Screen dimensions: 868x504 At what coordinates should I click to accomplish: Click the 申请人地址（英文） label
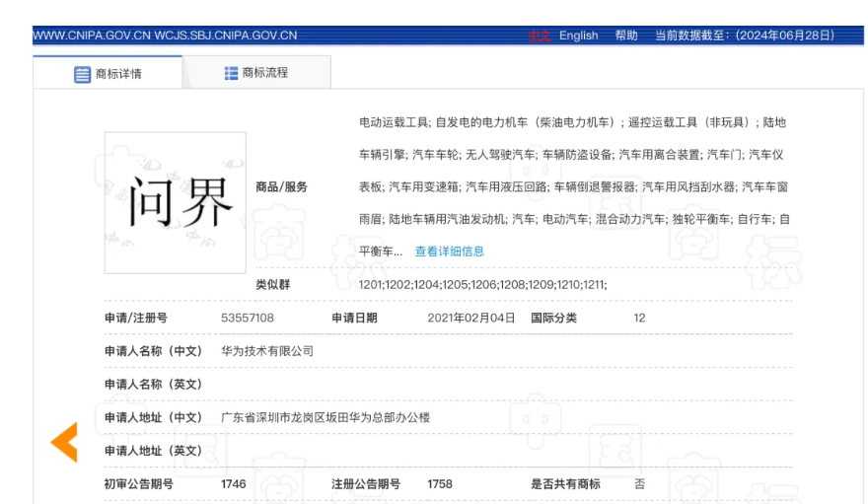(153, 451)
